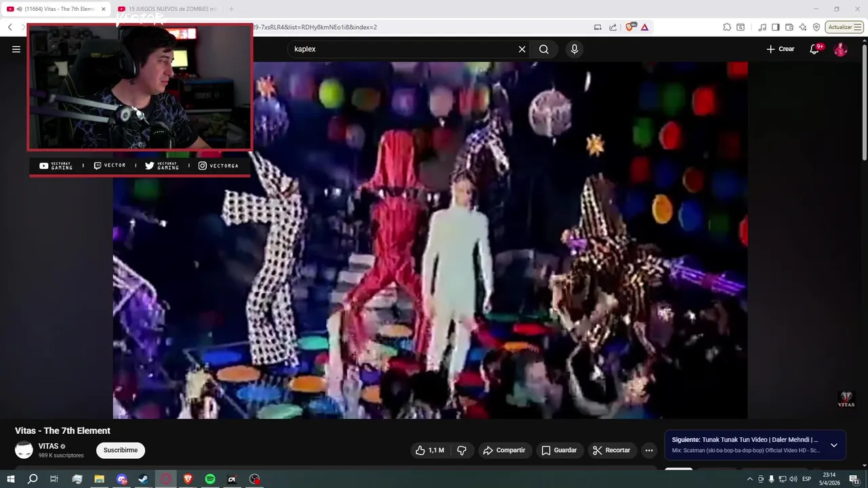Dislike the video with thumbs down
The height and width of the screenshot is (488, 868).
[x=462, y=450]
